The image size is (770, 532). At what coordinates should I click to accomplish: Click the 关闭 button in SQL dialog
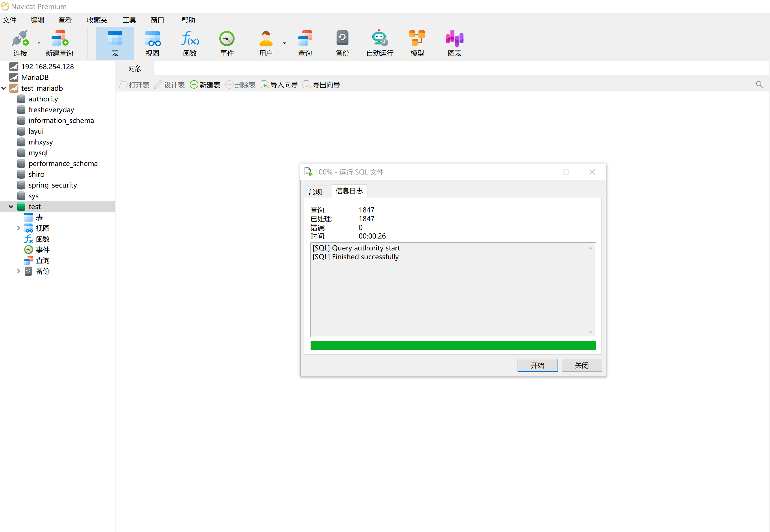(x=582, y=365)
